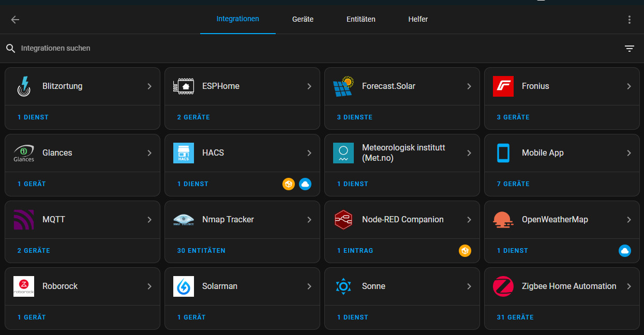Open the three-dot overflow menu

(629, 20)
